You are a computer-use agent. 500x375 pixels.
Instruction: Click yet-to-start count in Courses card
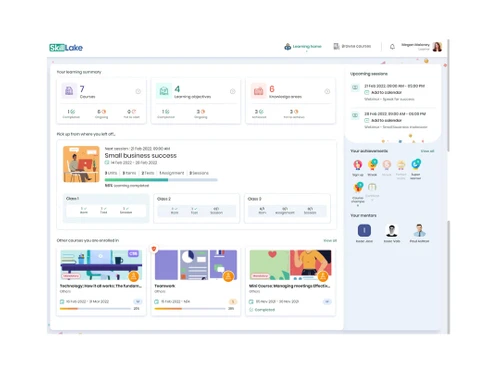pyautogui.click(x=132, y=114)
